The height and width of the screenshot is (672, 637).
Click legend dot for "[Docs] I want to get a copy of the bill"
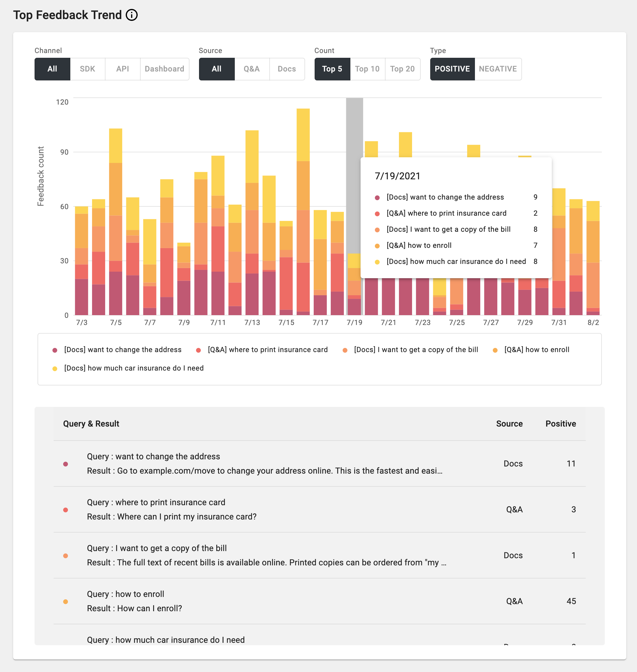[345, 350]
